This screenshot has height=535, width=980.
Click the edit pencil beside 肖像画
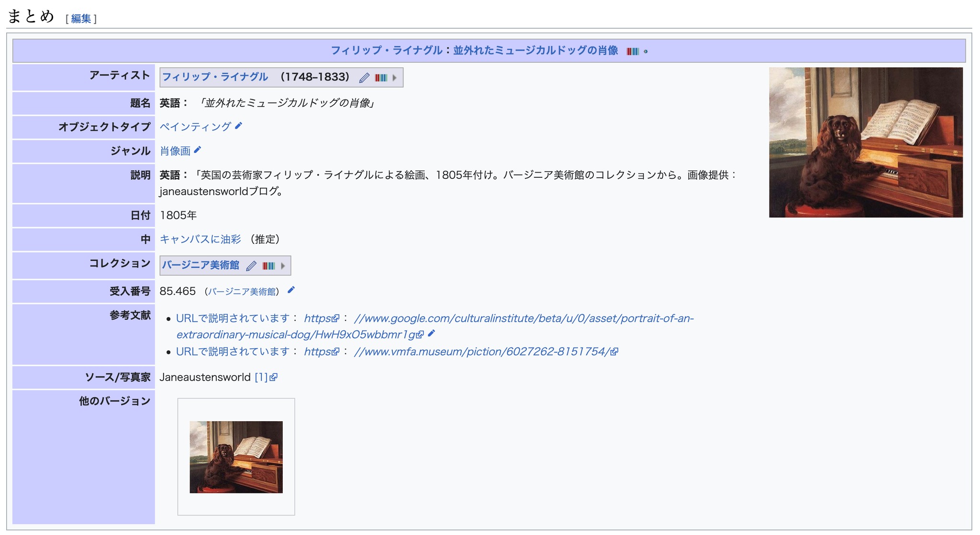[x=198, y=150]
